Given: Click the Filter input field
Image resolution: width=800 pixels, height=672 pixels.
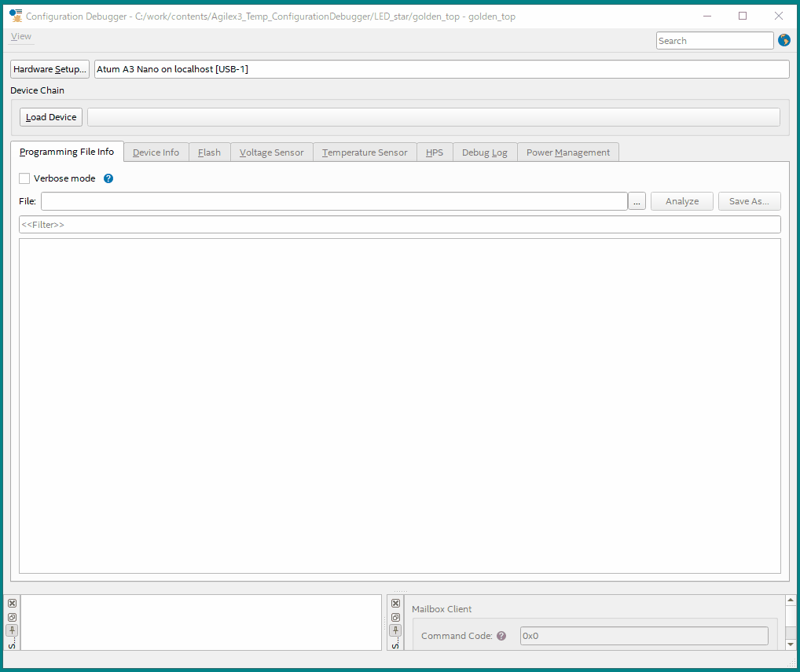Looking at the screenshot, I should 399,225.
